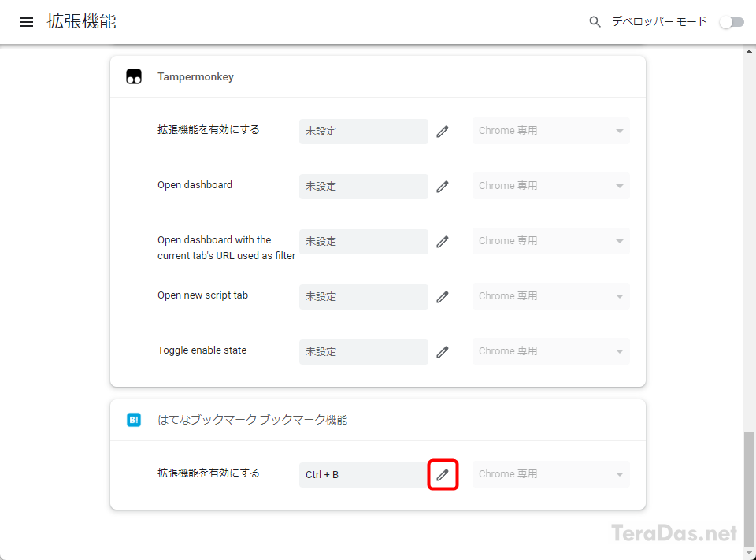
Task: Click the デベロッパー モード label
Action: [659, 22]
